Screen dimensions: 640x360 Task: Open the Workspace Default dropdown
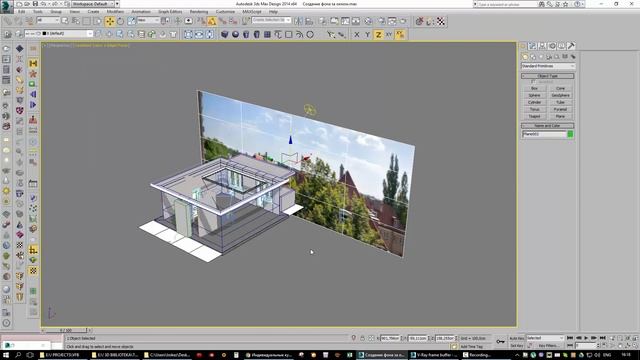coord(92,4)
